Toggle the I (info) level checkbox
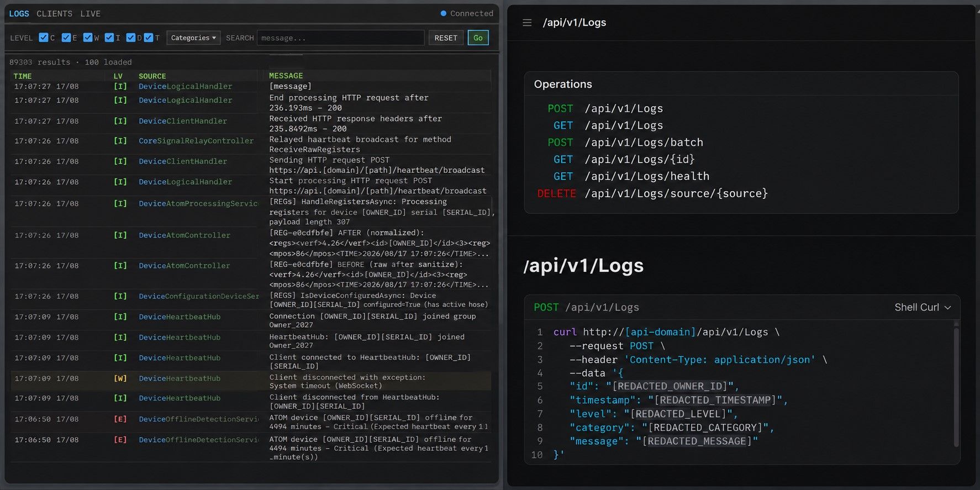This screenshot has height=490, width=980. coord(109,38)
